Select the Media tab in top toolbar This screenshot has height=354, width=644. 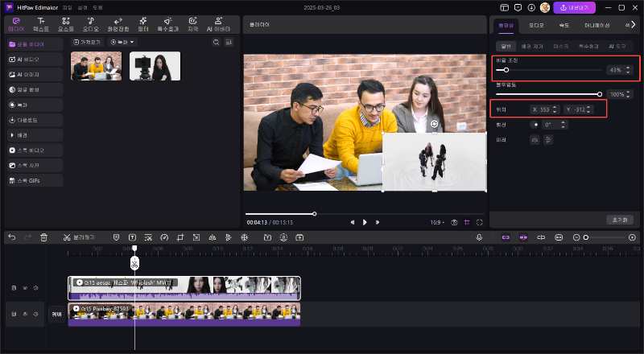(16, 24)
